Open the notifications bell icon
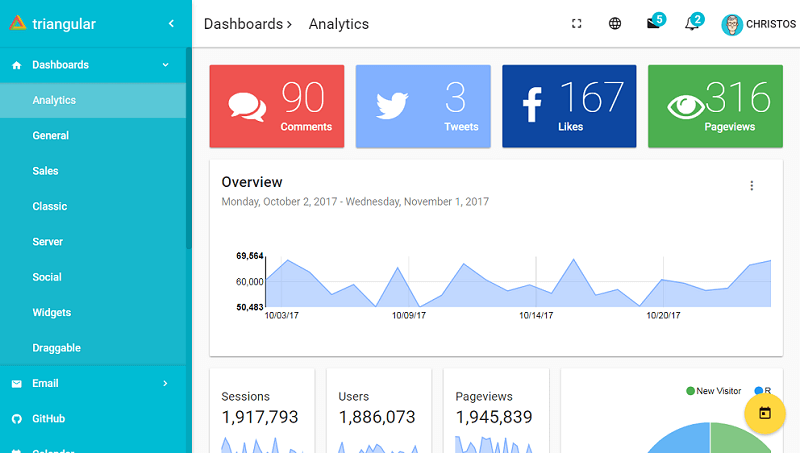The image size is (800, 453). (x=692, y=23)
